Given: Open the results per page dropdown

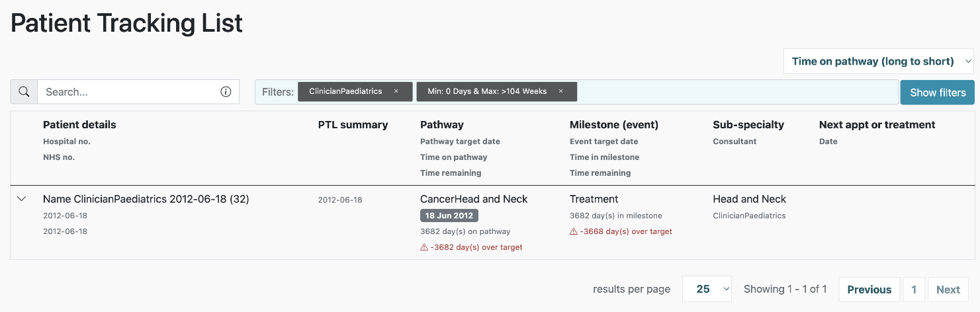Looking at the screenshot, I should 706,289.
